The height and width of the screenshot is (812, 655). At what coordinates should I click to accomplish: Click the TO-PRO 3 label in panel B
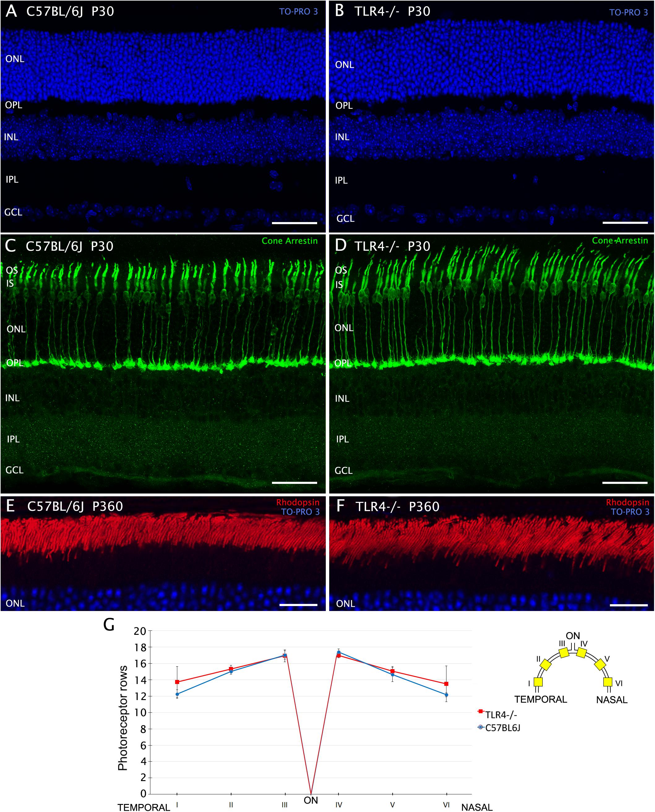(628, 12)
